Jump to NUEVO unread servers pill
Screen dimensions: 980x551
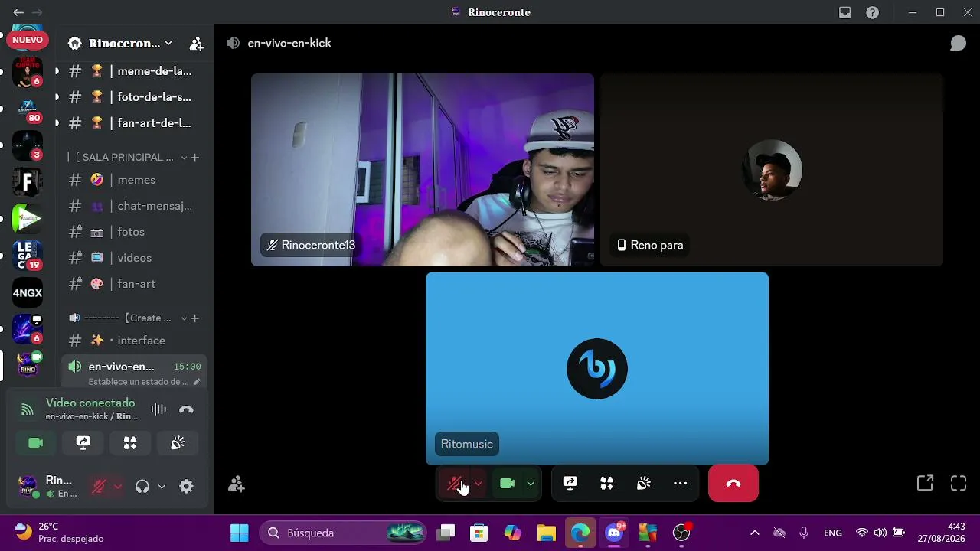click(28, 40)
